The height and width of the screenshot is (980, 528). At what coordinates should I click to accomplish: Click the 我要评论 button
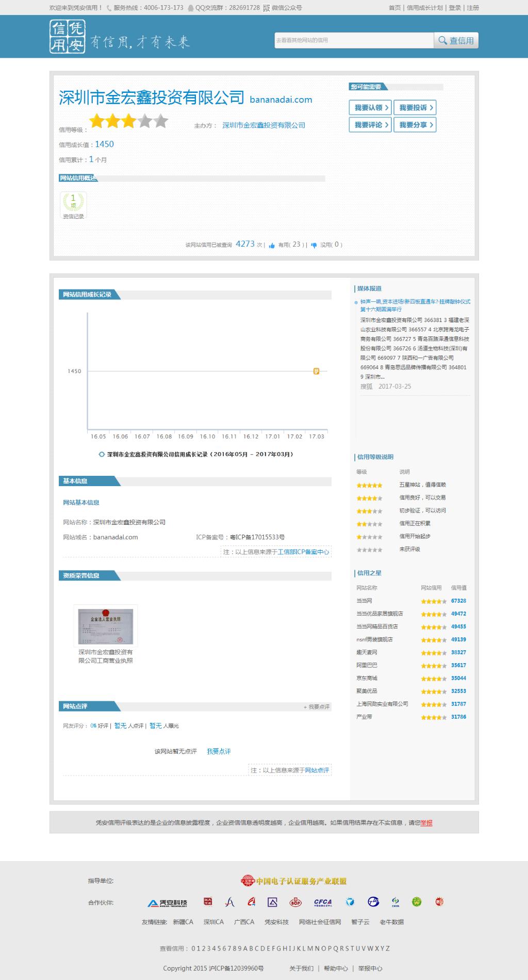point(370,125)
